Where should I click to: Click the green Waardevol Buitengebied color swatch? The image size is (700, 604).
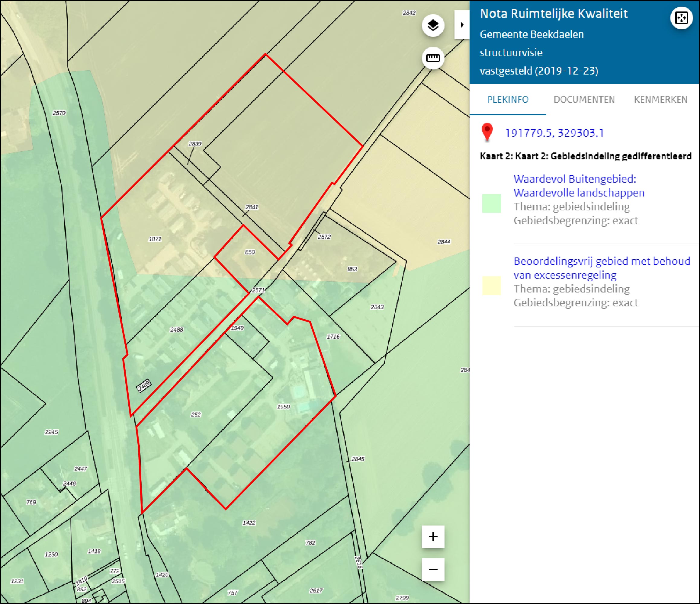(491, 203)
